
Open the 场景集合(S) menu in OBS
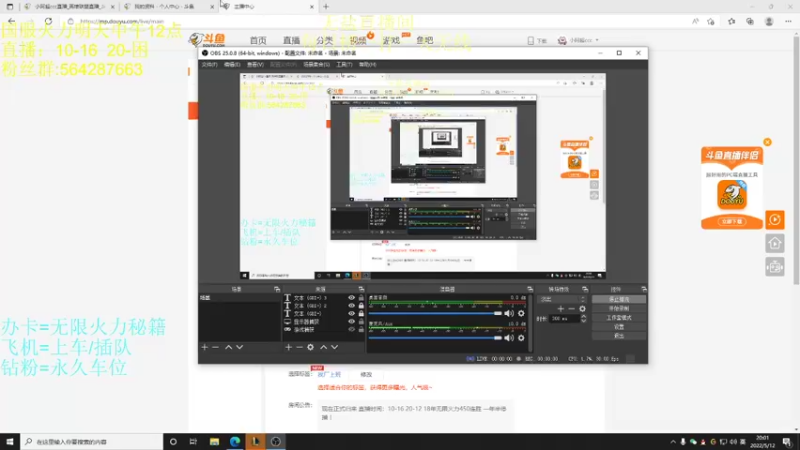point(316,65)
